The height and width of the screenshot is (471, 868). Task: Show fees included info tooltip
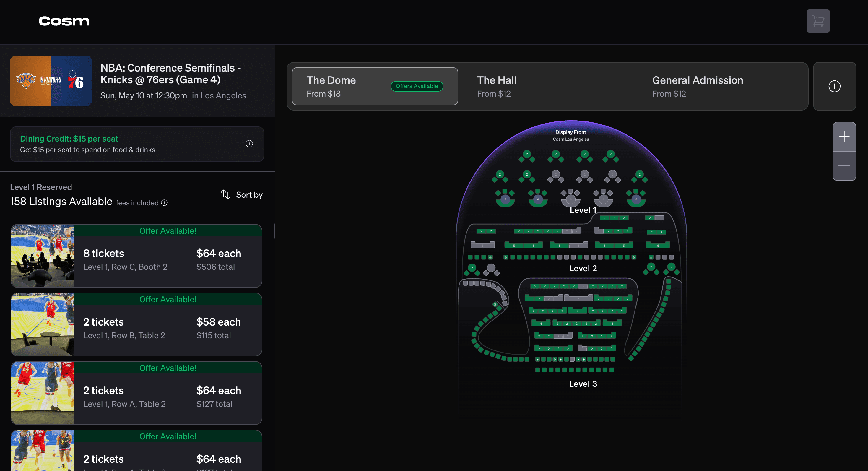coord(164,203)
